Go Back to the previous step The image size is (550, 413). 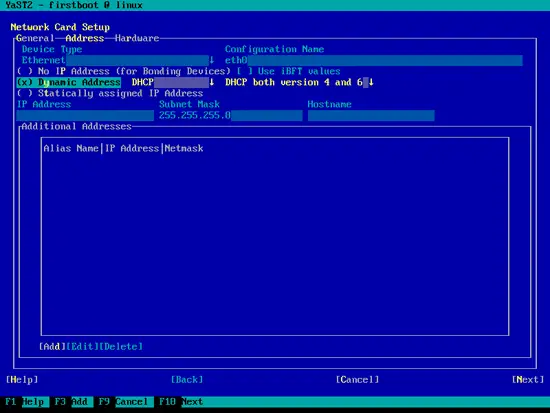(187, 380)
